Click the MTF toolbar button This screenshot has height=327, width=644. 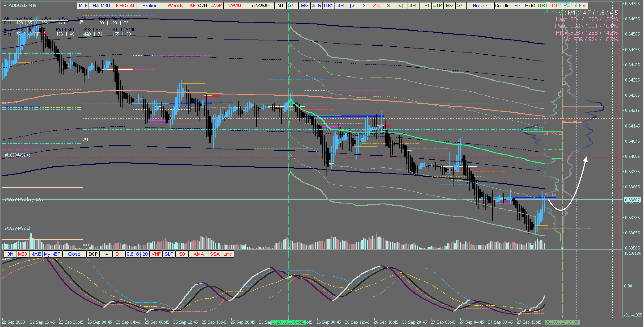83,6
